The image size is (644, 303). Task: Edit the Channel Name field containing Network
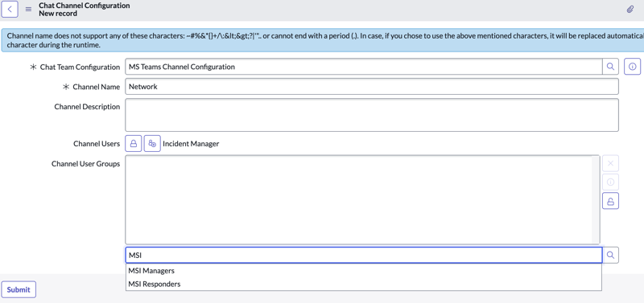click(x=372, y=87)
